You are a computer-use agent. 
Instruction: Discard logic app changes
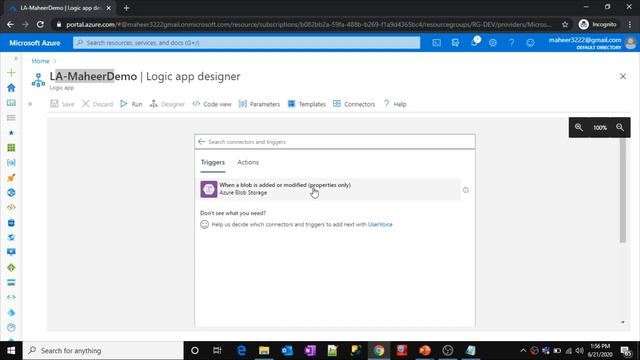coord(97,104)
